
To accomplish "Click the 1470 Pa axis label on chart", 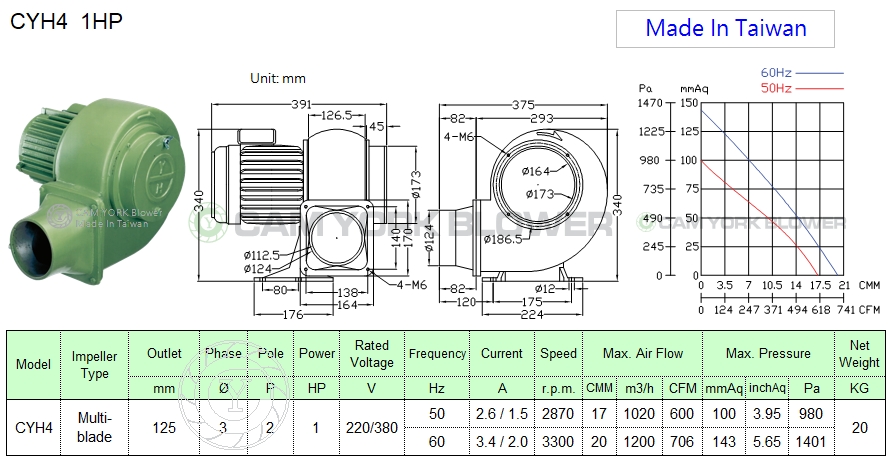I will click(x=650, y=103).
